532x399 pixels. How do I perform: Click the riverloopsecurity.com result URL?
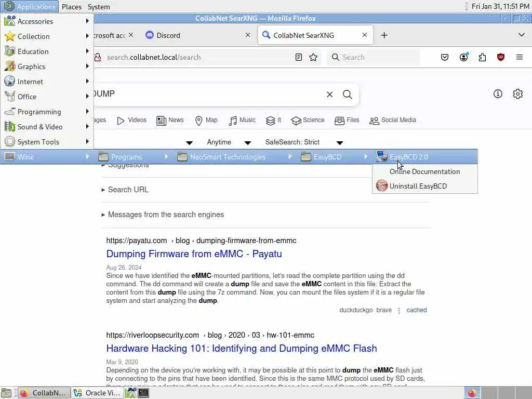[x=210, y=335]
